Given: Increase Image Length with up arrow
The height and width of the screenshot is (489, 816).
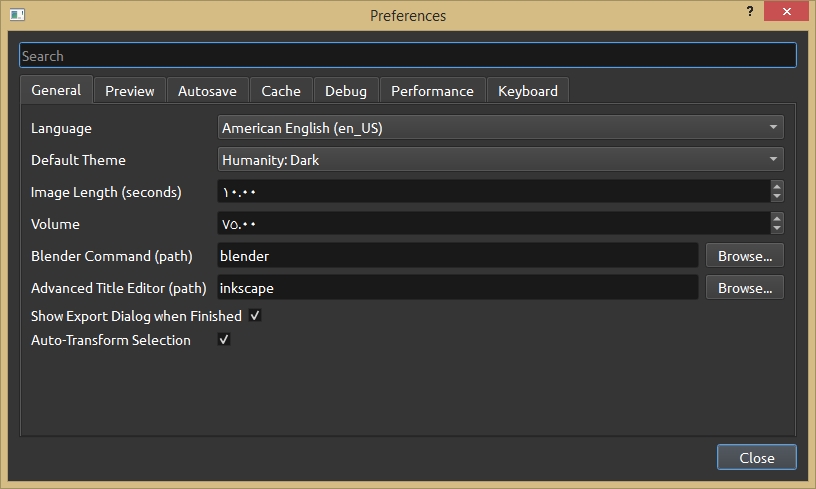Looking at the screenshot, I should point(777,186).
